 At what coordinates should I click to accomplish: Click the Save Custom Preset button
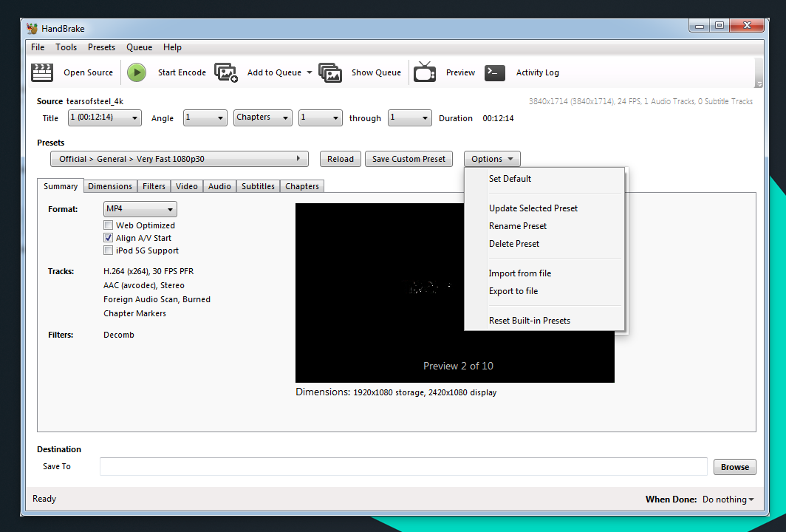[409, 159]
